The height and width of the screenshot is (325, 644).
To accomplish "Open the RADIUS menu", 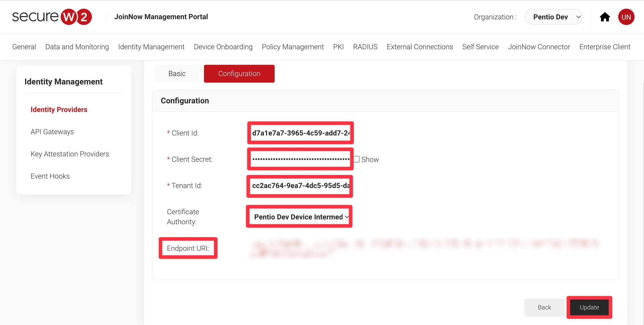I will 365,47.
